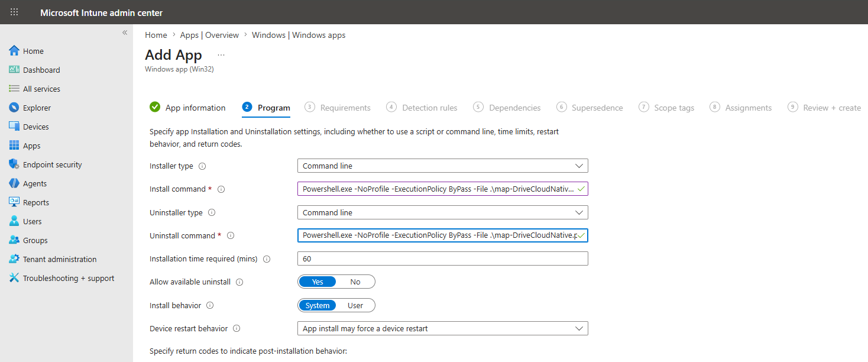The width and height of the screenshot is (868, 362).
Task: Open the Device restart behavior dropdown
Action: (x=443, y=328)
